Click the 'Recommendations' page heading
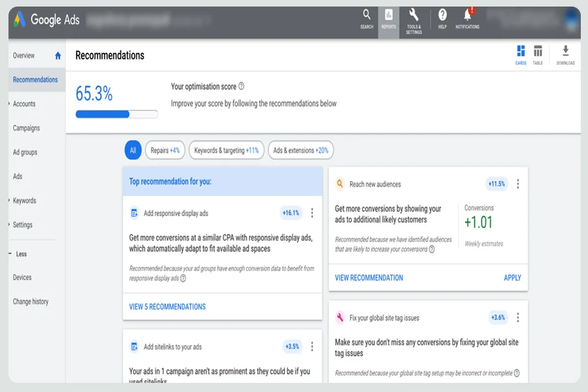 click(110, 56)
